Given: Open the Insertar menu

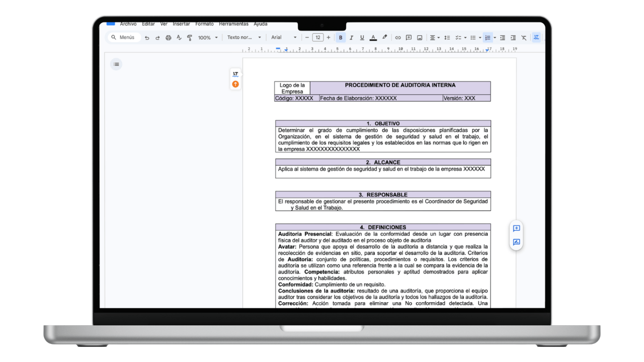Looking at the screenshot, I should pos(181,24).
